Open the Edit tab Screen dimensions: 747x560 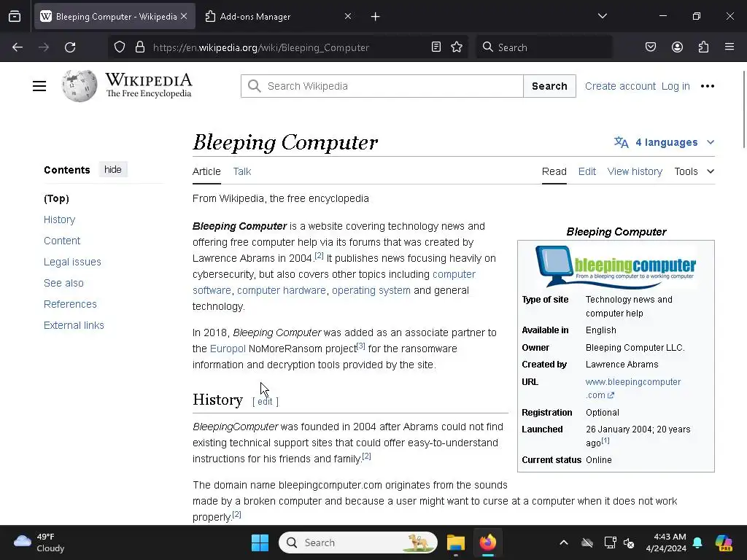pyautogui.click(x=587, y=171)
